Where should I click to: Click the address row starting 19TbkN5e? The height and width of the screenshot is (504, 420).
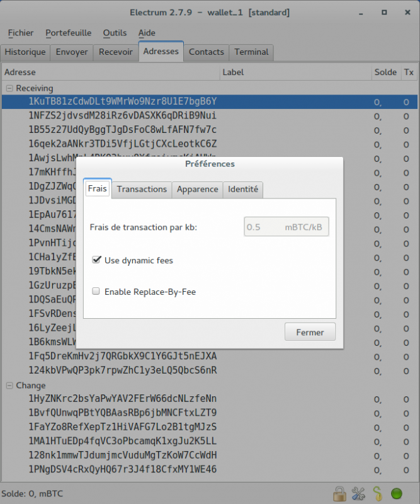point(52,272)
